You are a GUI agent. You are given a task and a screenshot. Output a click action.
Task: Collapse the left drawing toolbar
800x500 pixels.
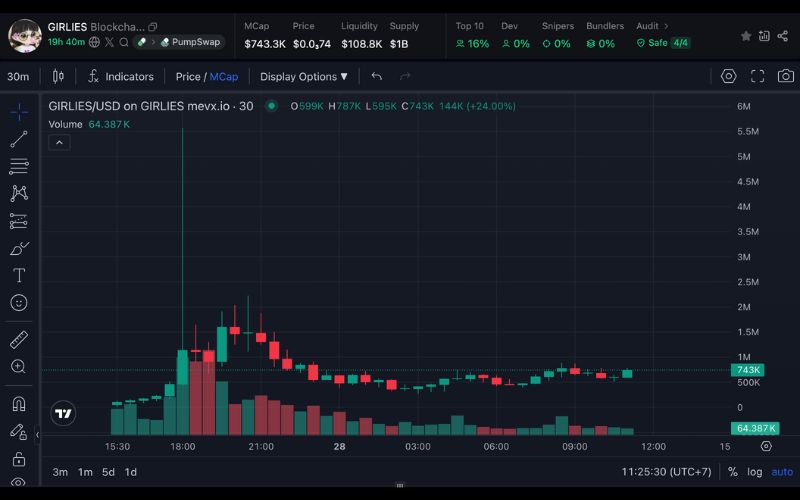tap(37, 435)
